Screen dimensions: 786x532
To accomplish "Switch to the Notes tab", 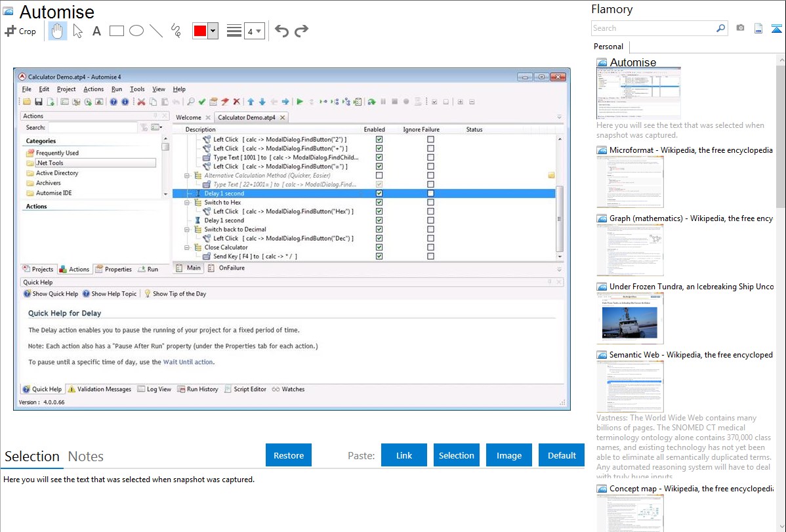I will (86, 457).
